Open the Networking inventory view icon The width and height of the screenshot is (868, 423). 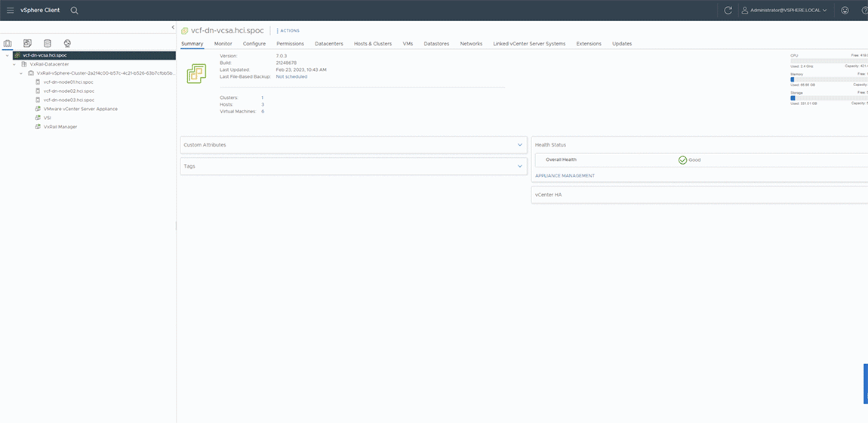pyautogui.click(x=67, y=44)
